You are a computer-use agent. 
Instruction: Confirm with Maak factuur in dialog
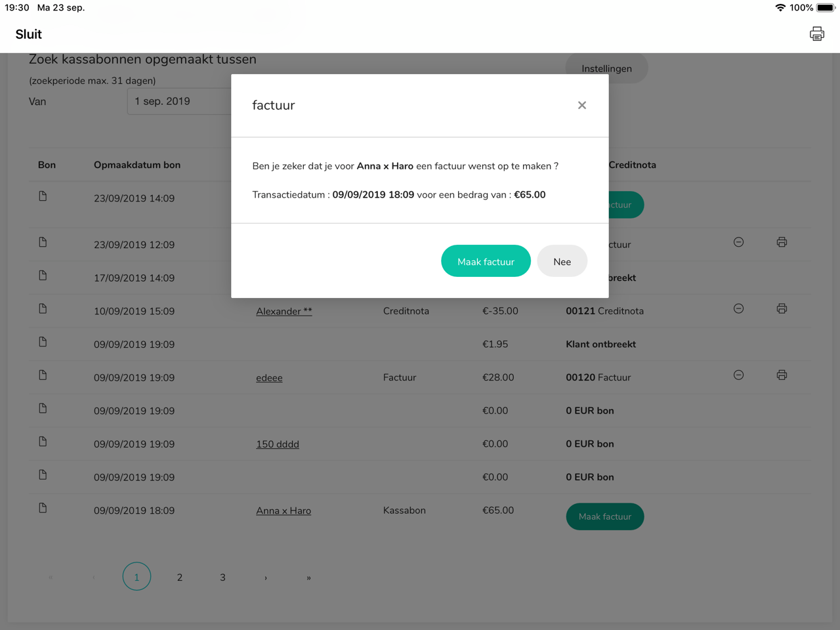(486, 261)
